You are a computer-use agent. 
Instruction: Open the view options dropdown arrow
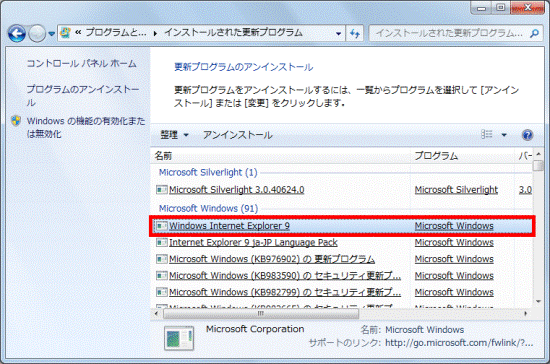click(504, 135)
